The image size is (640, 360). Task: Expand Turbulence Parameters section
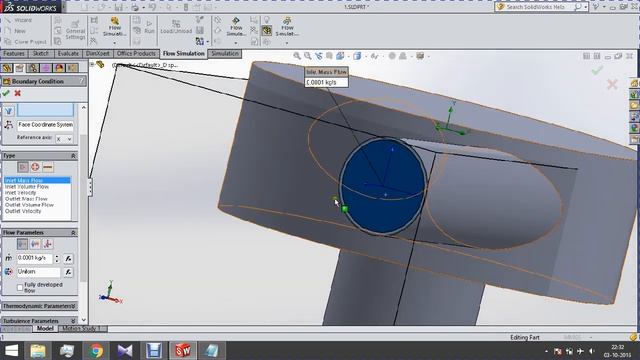pyautogui.click(x=73, y=321)
